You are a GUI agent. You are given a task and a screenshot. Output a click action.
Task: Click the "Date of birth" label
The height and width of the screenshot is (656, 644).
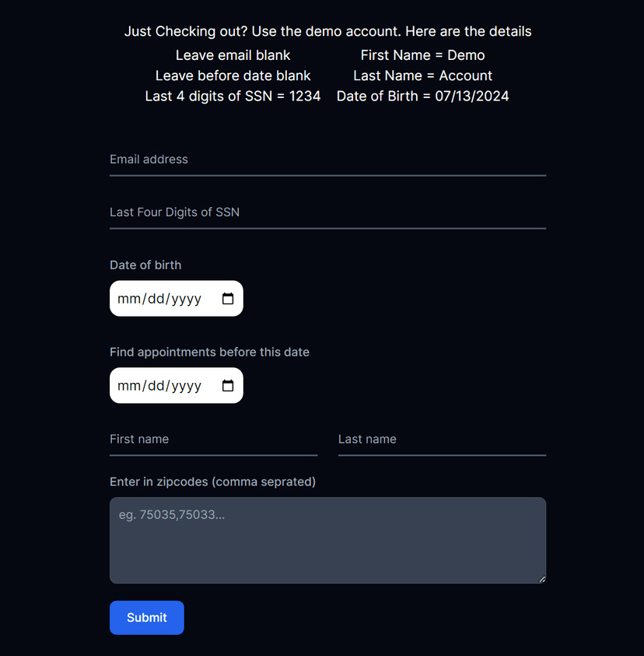(x=145, y=265)
